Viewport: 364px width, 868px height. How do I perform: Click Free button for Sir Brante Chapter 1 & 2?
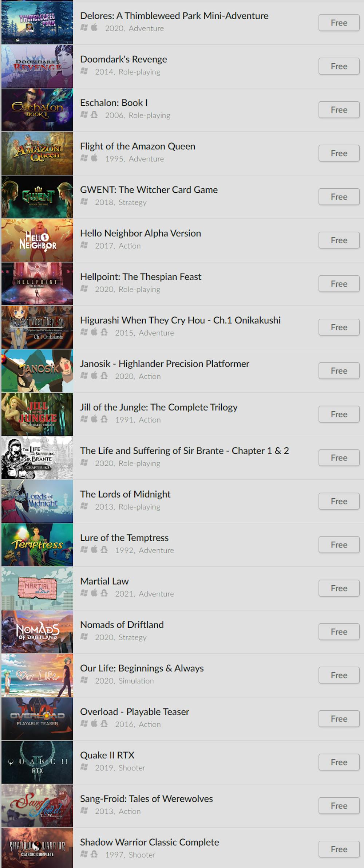[x=339, y=458]
